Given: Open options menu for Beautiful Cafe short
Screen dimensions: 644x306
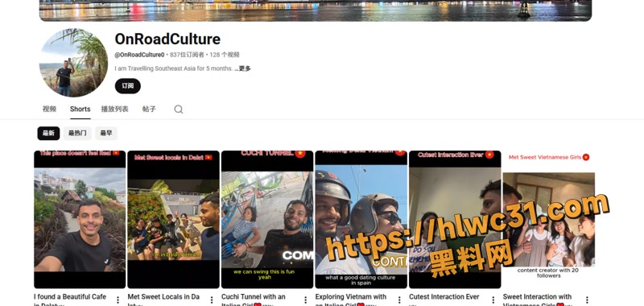Looking at the screenshot, I should pyautogui.click(x=118, y=300).
